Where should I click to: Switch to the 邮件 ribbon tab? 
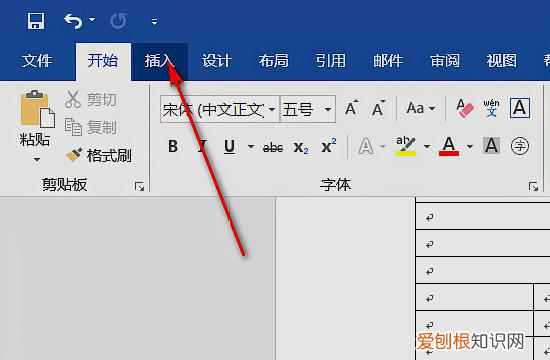388,61
